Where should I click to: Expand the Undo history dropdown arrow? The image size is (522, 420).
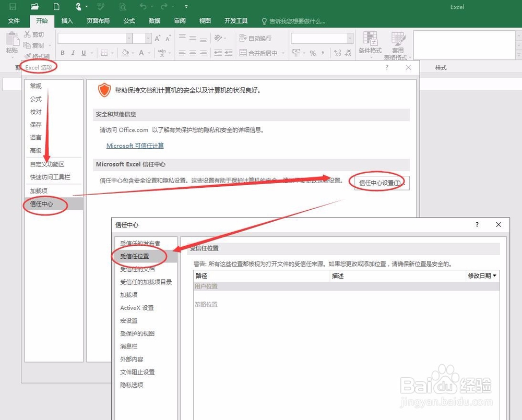coord(152,6)
